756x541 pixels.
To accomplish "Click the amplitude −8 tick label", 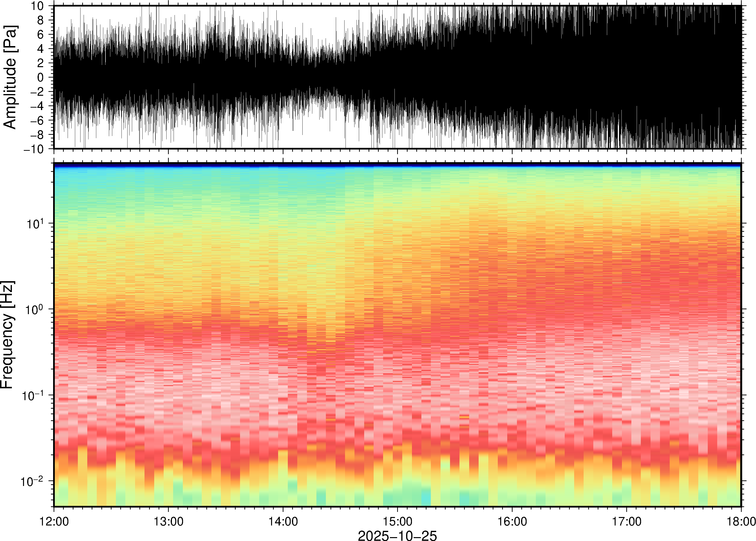I will click(37, 135).
